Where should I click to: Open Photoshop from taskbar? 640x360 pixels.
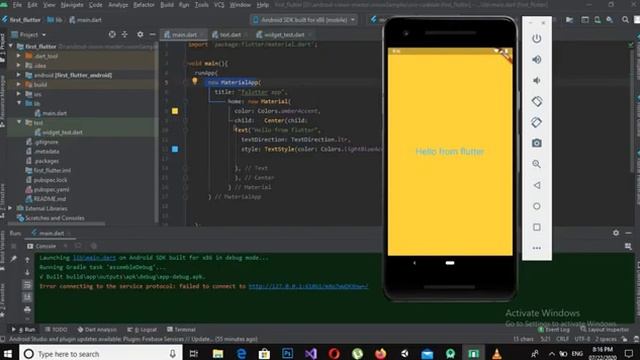pos(287,353)
